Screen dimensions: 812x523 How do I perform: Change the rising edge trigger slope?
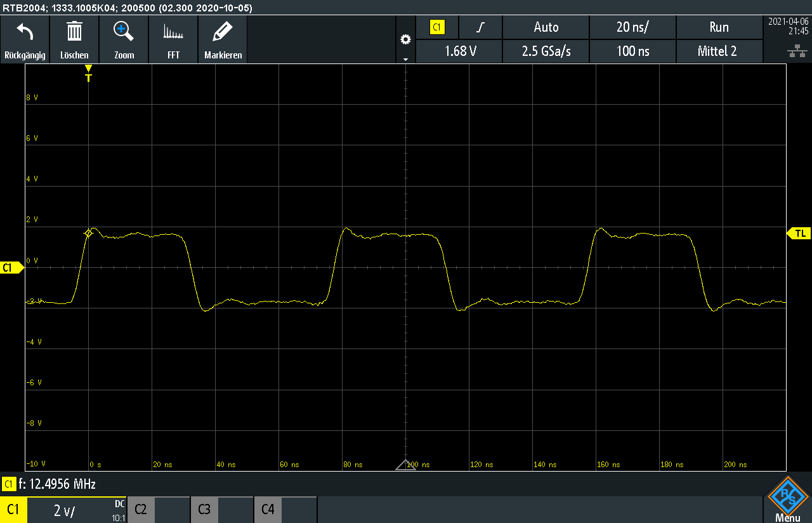480,27
